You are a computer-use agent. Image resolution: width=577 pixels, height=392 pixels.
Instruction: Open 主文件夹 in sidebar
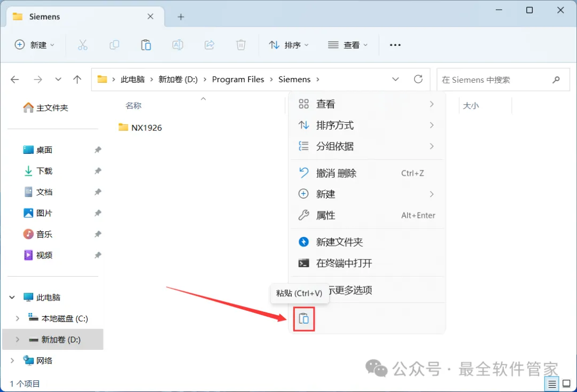coord(45,108)
